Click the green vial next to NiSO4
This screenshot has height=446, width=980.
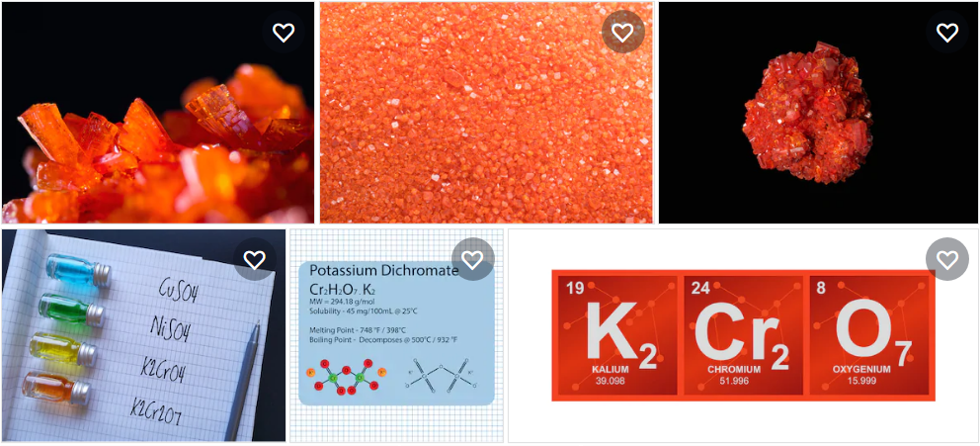click(x=70, y=309)
